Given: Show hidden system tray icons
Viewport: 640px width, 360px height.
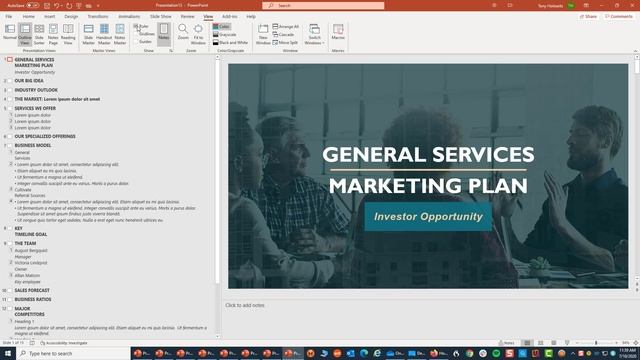Looking at the screenshot, I should click(x=573, y=353).
